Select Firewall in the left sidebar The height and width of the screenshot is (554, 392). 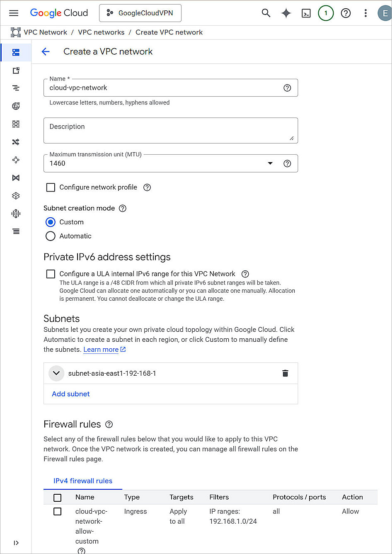point(16,124)
